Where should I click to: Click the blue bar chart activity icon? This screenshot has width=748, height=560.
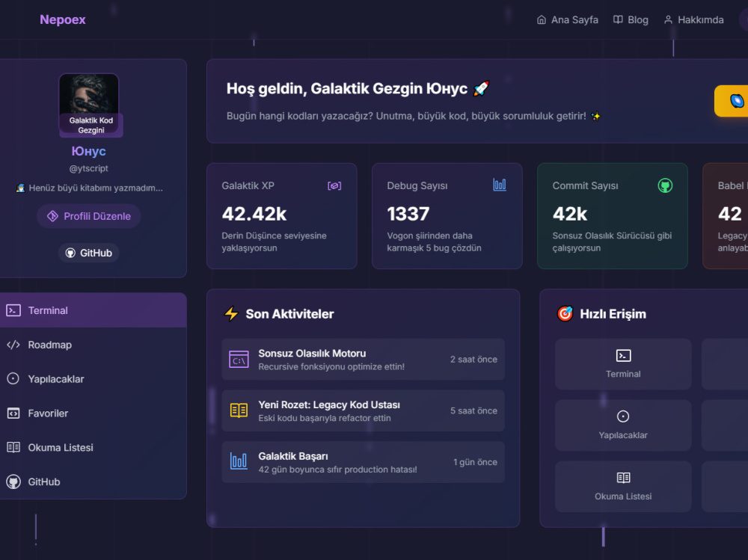(239, 461)
